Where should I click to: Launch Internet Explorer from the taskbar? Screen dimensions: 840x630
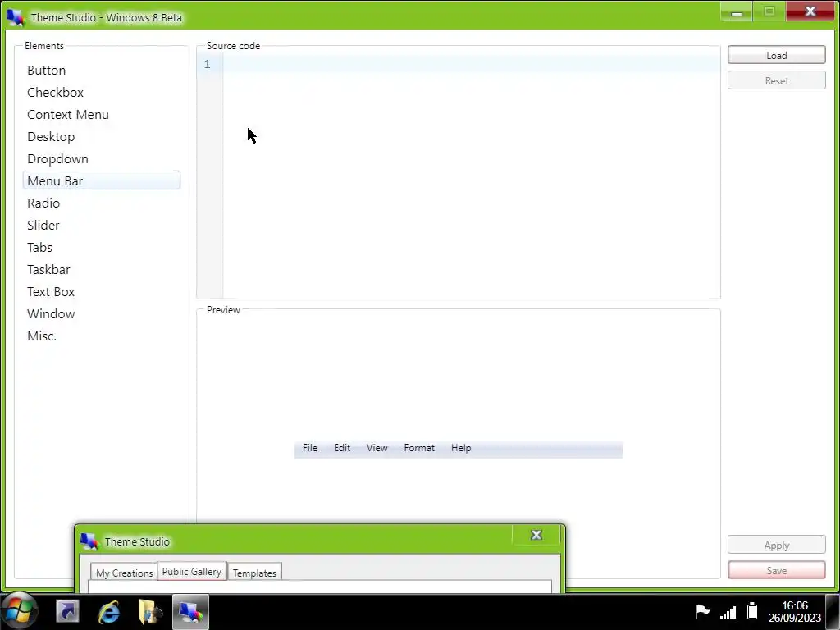point(109,612)
